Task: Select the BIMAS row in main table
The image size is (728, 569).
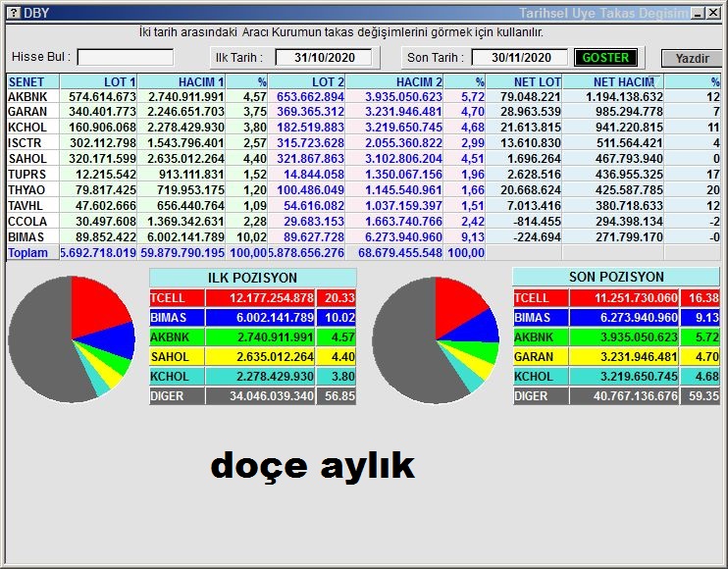Action: pyautogui.click(x=364, y=237)
